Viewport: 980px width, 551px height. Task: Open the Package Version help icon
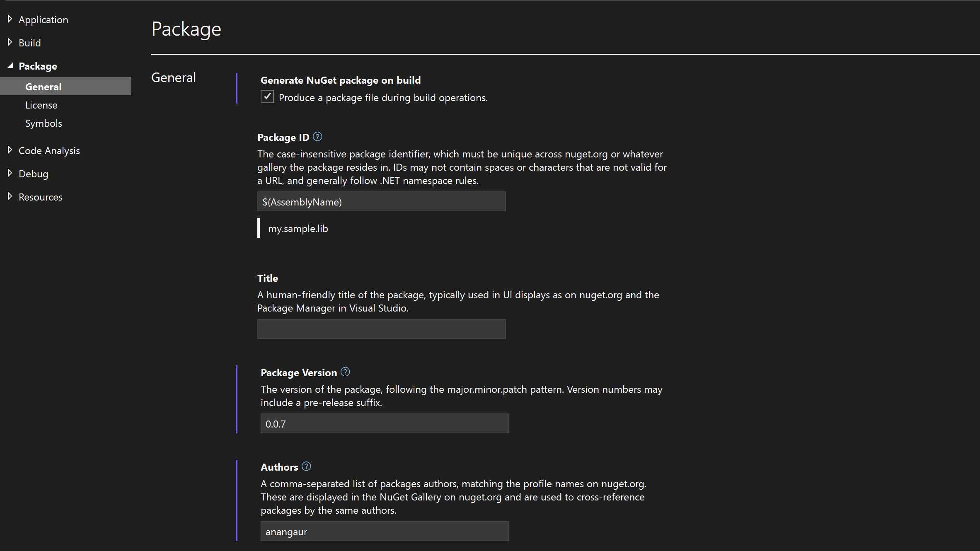345,372
